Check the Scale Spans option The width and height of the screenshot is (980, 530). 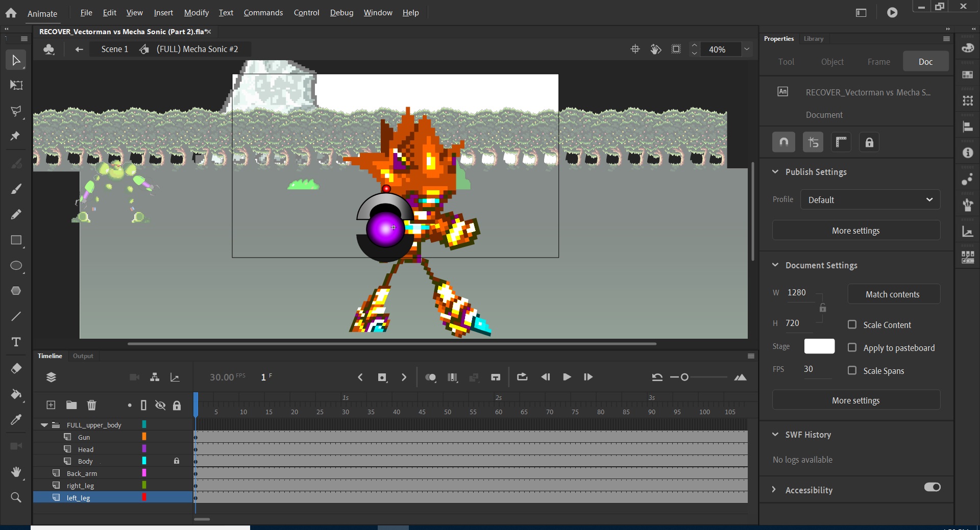click(851, 371)
